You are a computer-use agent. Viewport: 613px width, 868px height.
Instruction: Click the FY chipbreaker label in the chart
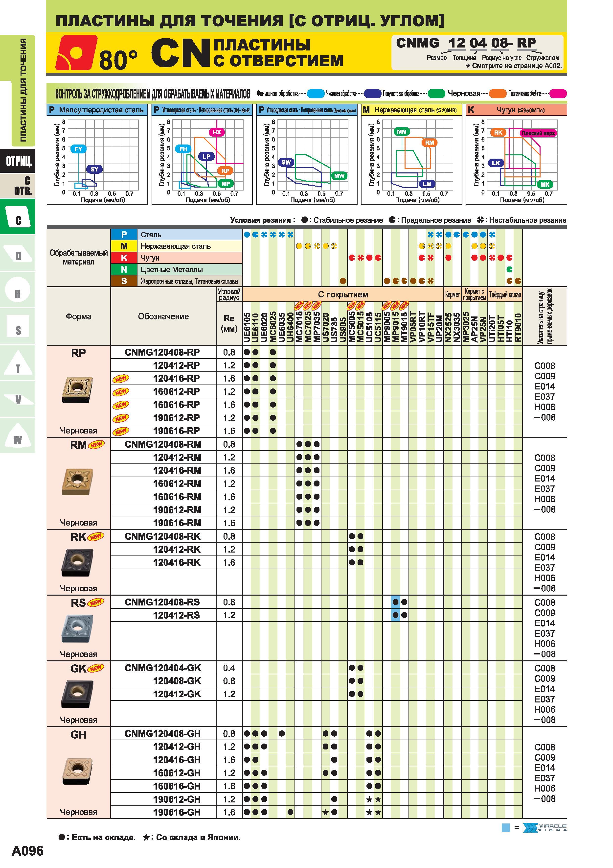pos(78,149)
